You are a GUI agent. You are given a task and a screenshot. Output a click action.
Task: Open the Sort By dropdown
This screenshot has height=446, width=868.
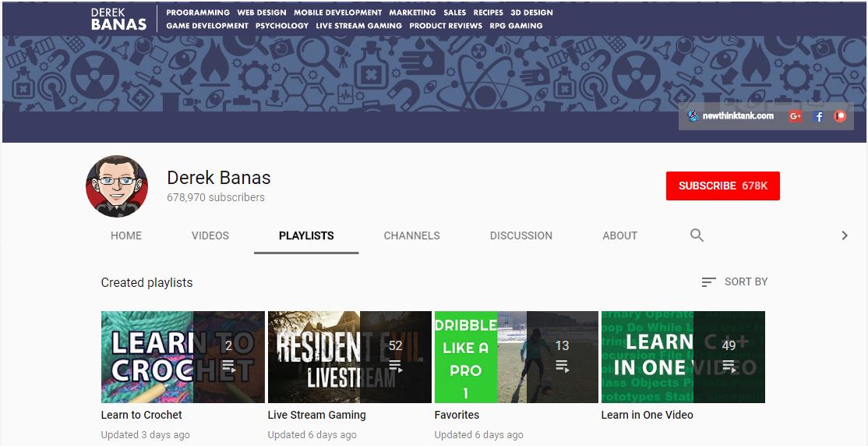[x=735, y=282]
